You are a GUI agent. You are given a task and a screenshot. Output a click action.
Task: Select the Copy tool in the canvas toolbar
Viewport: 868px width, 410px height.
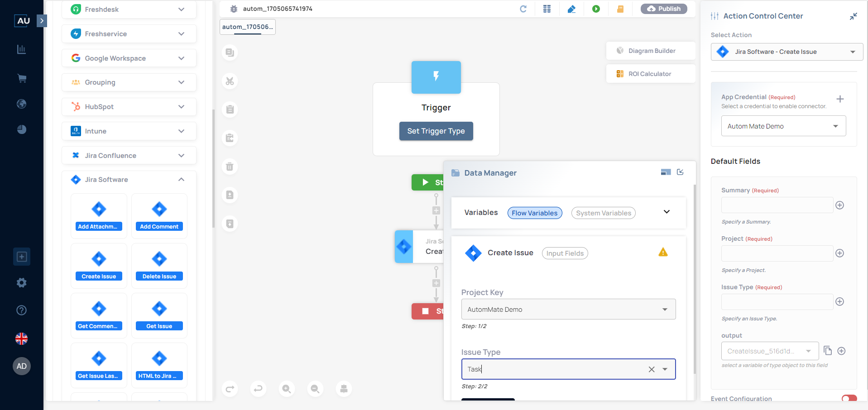pos(230,52)
